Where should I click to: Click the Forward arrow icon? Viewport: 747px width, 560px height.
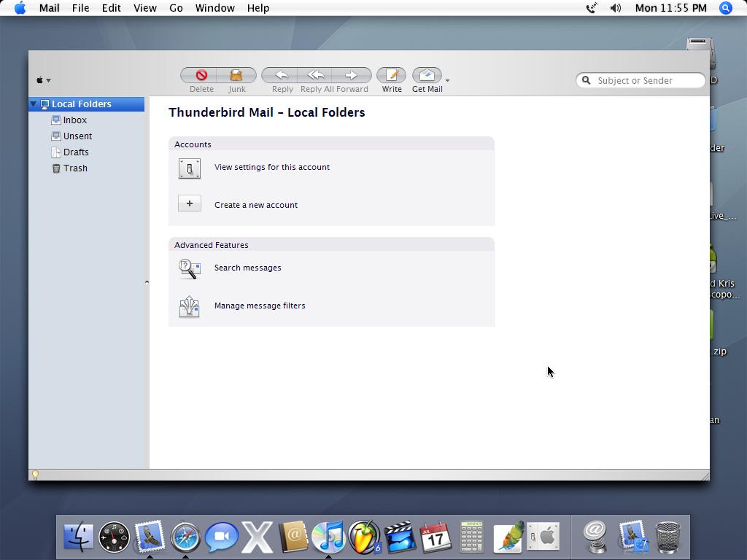(x=351, y=75)
